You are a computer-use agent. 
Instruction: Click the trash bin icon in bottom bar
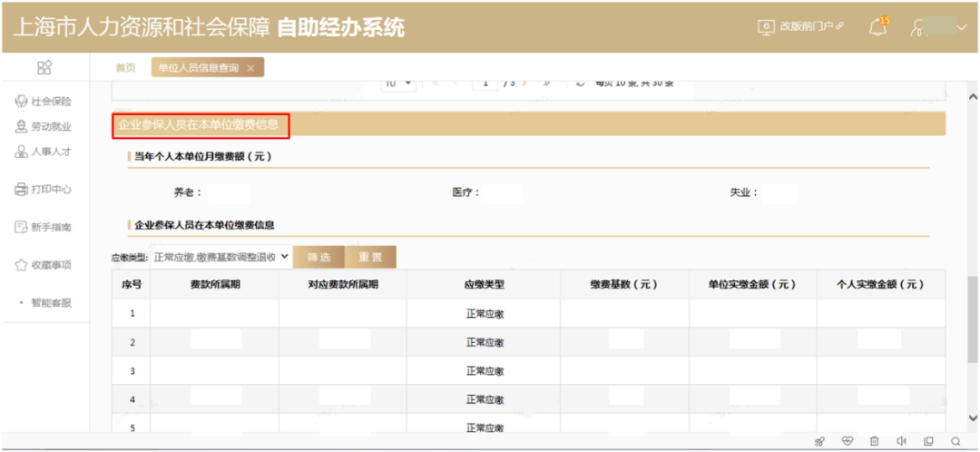point(874,441)
